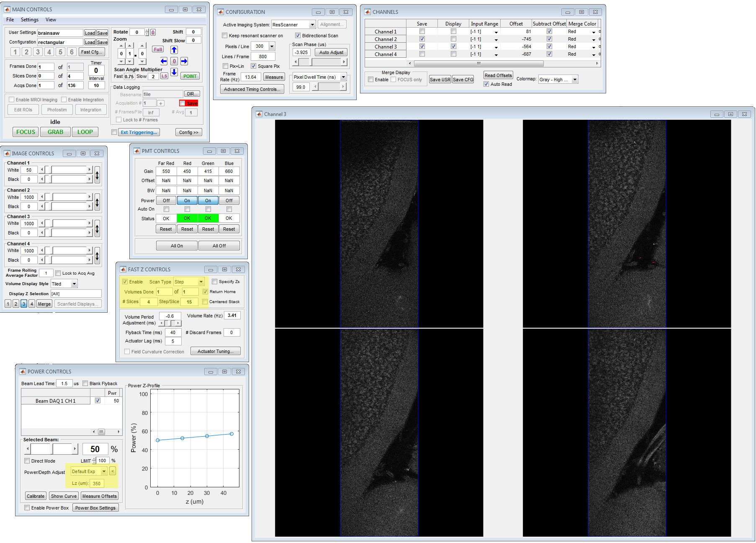Click the blue right arrow shift button
Image resolution: width=756 pixels, height=543 pixels.
[184, 61]
